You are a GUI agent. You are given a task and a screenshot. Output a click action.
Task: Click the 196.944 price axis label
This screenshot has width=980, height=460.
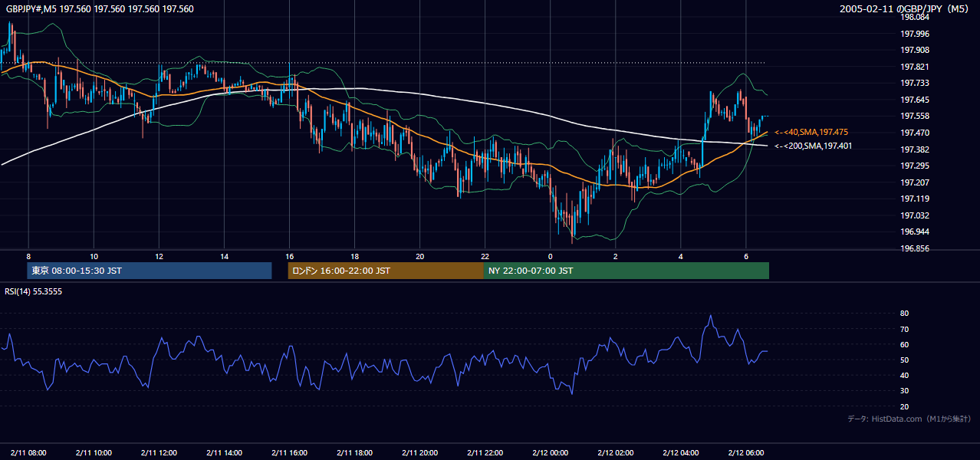coord(914,232)
